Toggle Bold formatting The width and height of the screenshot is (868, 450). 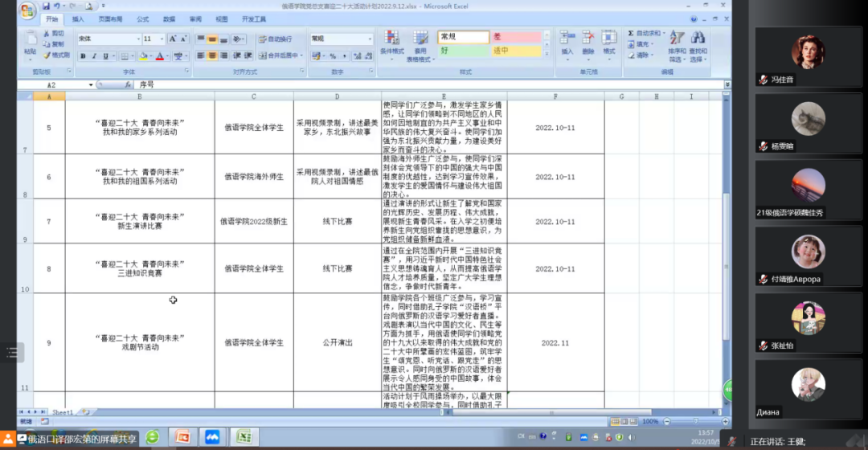point(83,56)
